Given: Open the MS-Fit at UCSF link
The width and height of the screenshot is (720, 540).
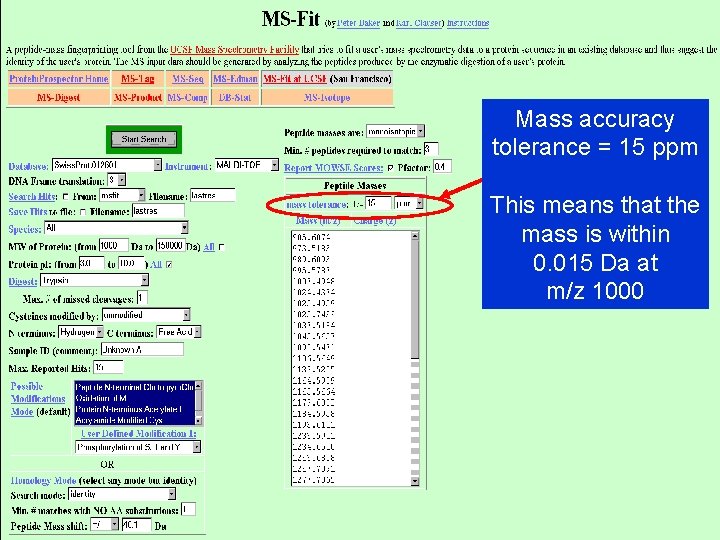Looking at the screenshot, I should tap(295, 79).
